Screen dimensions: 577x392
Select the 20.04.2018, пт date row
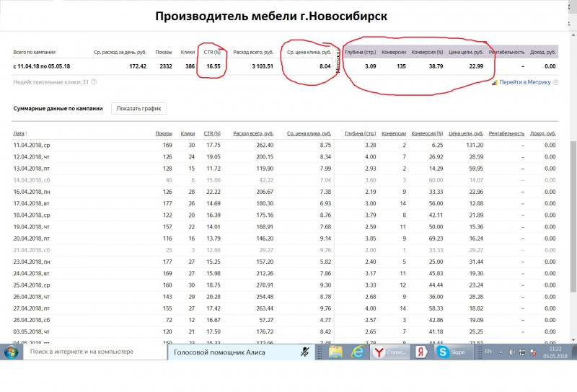point(285,239)
